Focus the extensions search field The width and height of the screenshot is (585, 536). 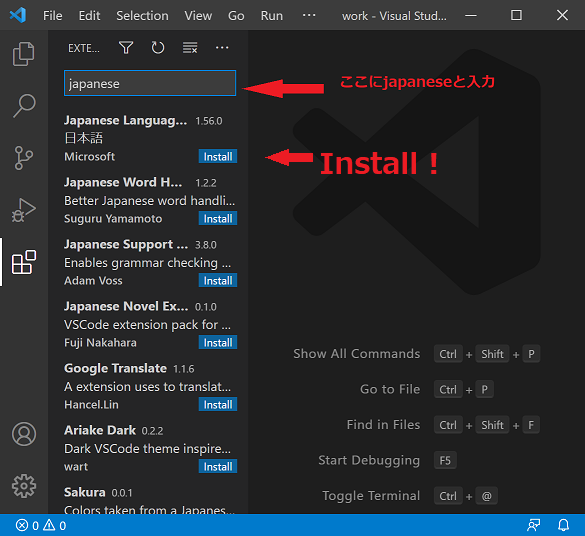(150, 83)
